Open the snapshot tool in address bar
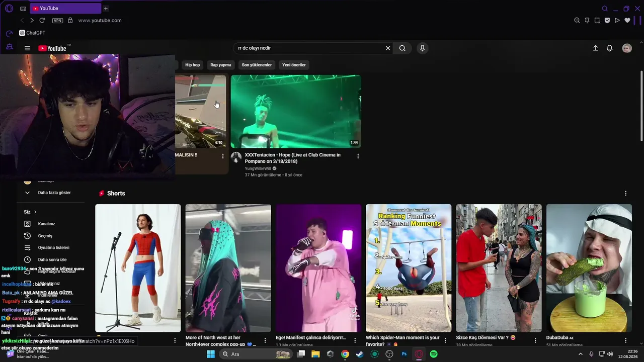 597,21
